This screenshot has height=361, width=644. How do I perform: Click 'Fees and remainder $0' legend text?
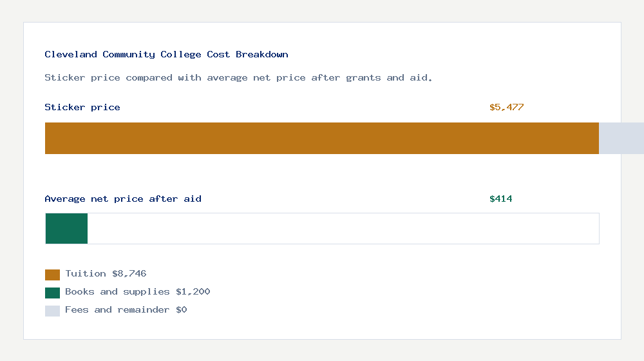(x=126, y=310)
